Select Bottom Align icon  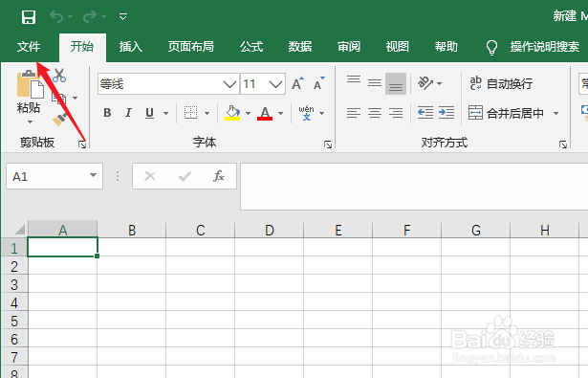click(x=396, y=83)
